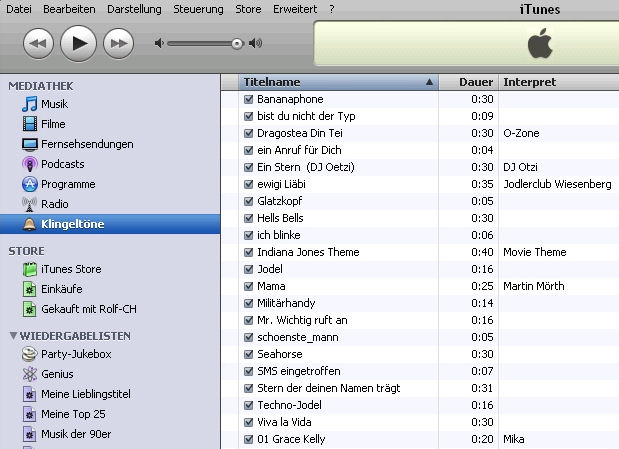Uncheck the Indiana Jones Theme checkbox
Viewport: 619px width, 449px height.
pos(248,252)
